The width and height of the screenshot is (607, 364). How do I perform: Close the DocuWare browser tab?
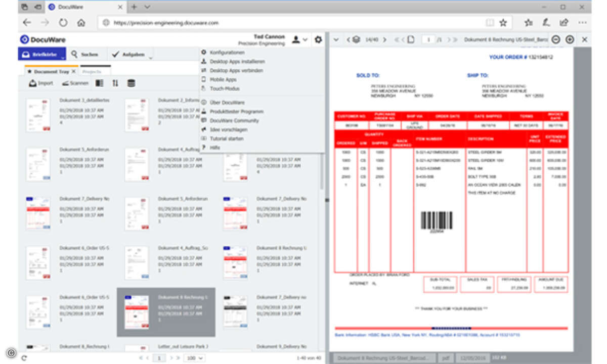click(x=120, y=7)
